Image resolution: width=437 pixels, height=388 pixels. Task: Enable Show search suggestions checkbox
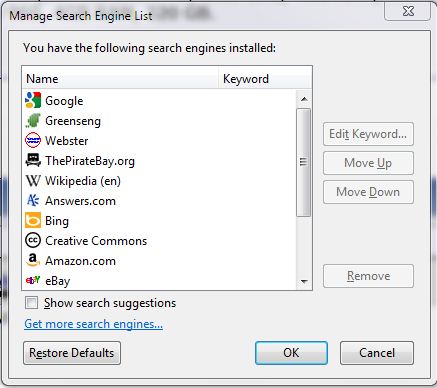click(x=31, y=303)
